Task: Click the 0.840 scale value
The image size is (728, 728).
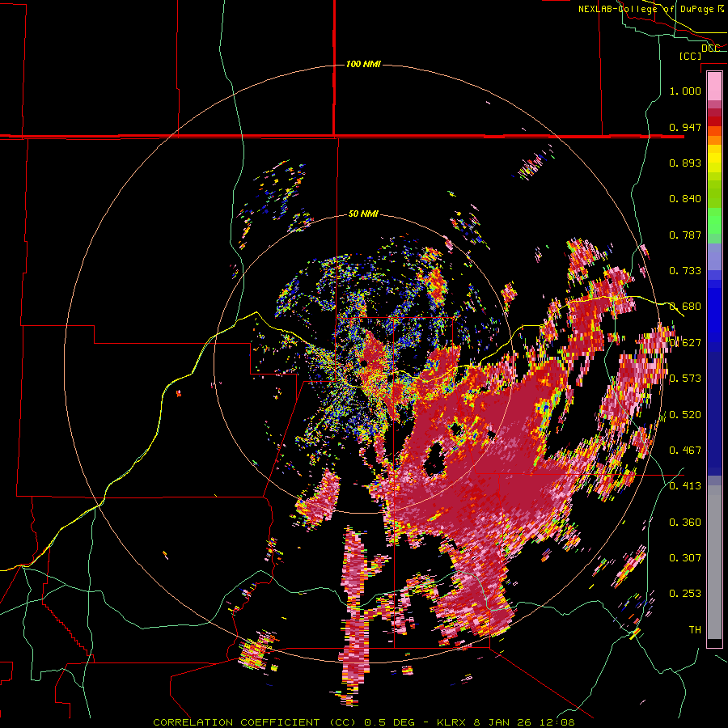Action: (685, 199)
